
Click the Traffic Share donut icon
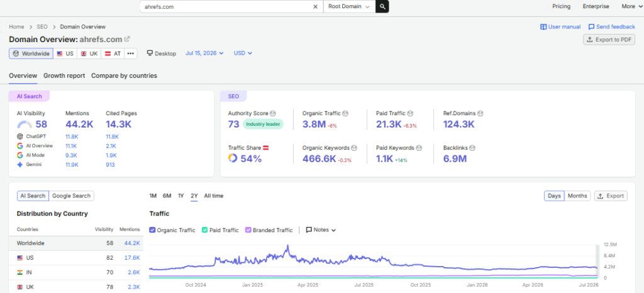point(233,158)
